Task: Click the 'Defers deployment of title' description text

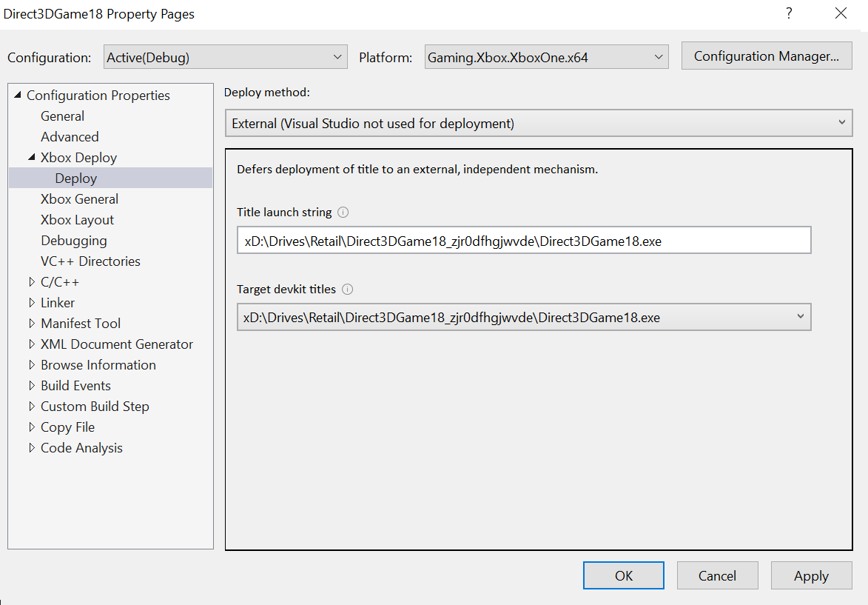Action: click(417, 170)
